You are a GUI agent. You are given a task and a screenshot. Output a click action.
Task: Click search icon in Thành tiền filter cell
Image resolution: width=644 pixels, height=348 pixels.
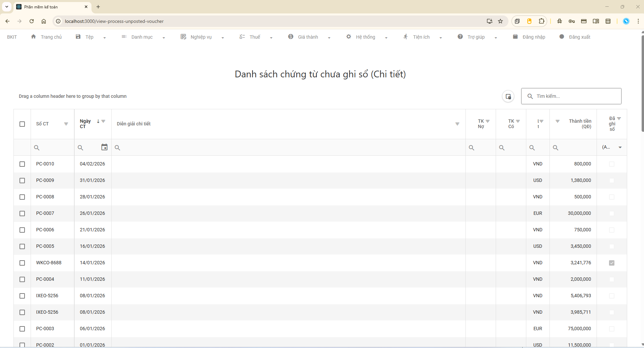pos(556,148)
